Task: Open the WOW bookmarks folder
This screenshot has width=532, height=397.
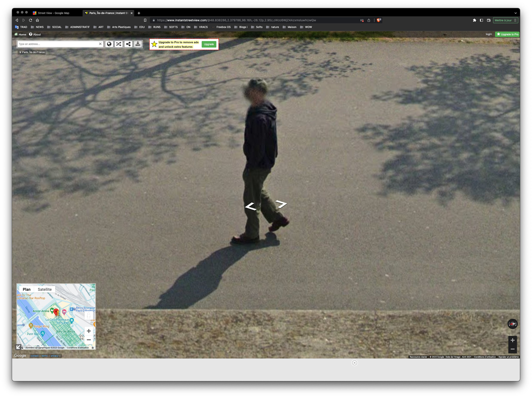Action: click(x=306, y=27)
